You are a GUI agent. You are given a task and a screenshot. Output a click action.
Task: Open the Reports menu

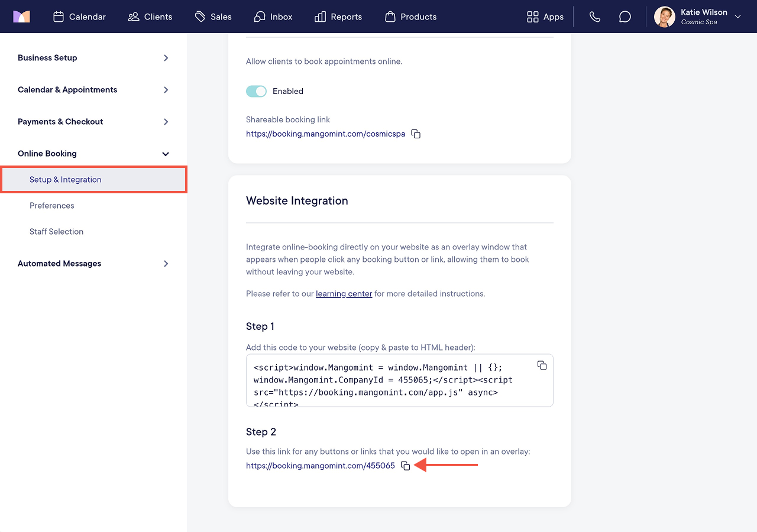coord(347,17)
